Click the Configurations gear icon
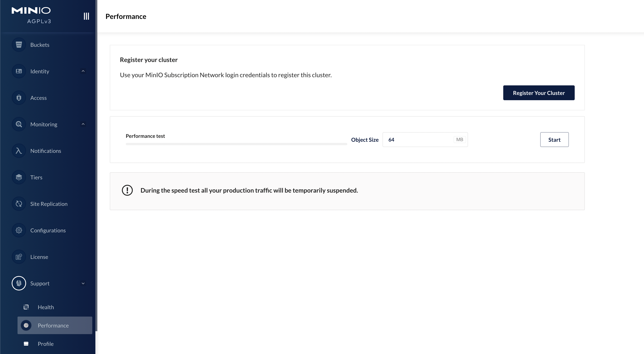 19,231
